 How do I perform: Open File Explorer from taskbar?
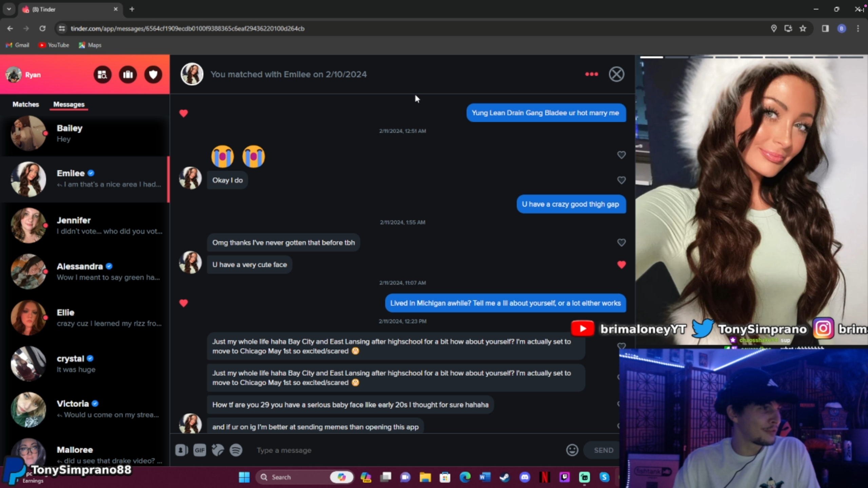[x=425, y=477]
